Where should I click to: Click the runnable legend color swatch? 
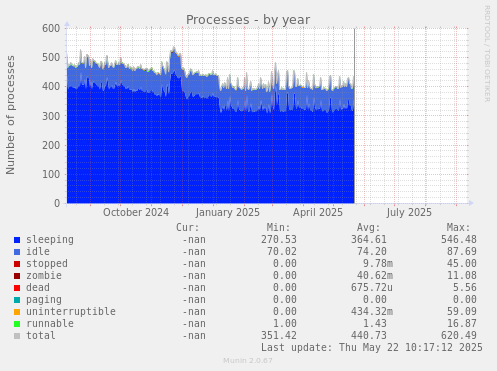click(17, 324)
